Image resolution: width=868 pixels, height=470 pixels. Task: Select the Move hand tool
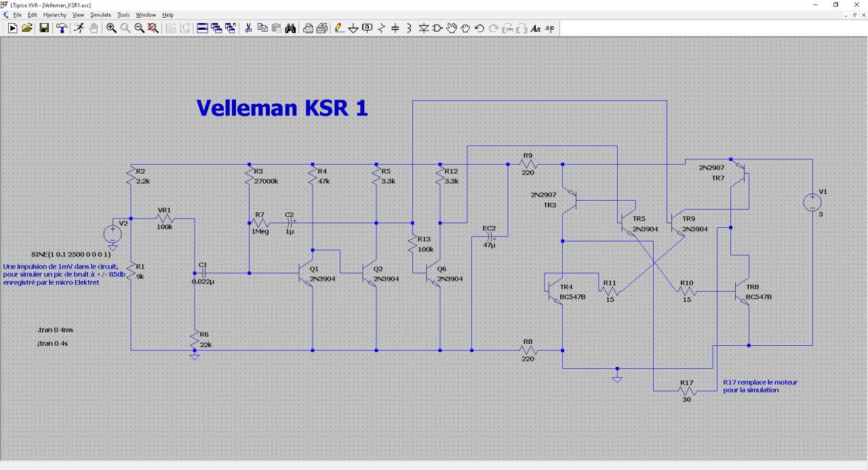(x=452, y=28)
